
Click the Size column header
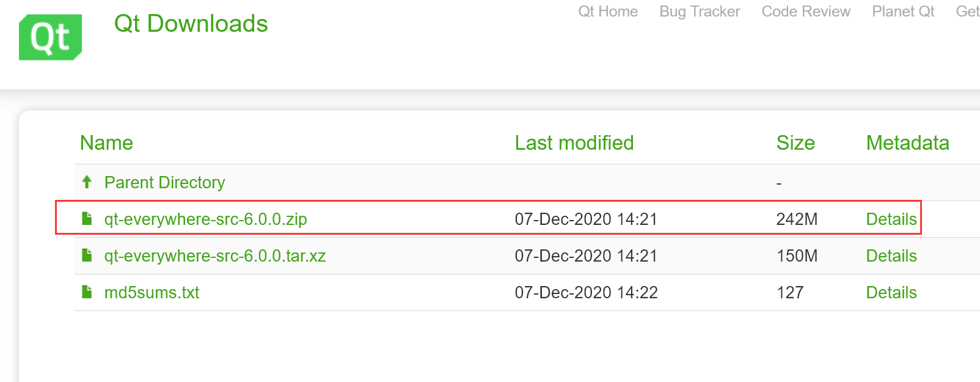pyautogui.click(x=795, y=143)
